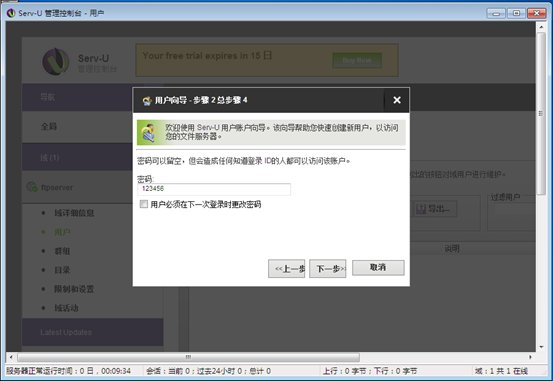
Task: Click the user account banner icon
Action: tap(150, 133)
